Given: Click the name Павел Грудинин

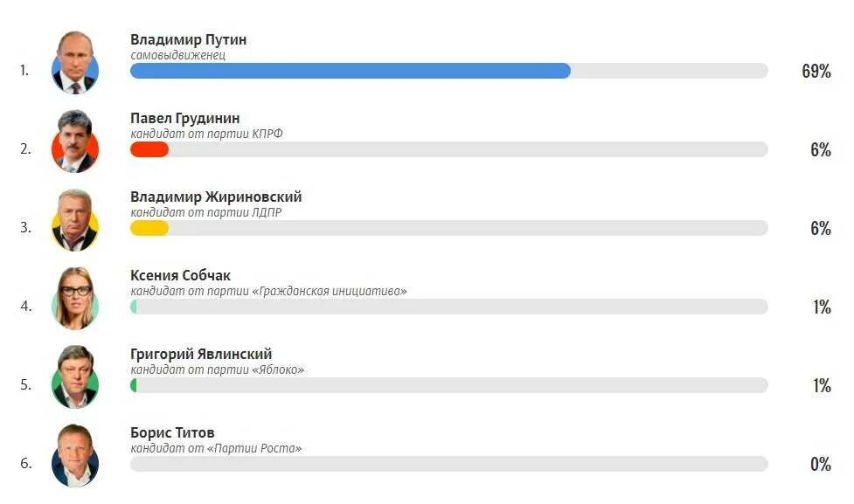Looking at the screenshot, I should point(185,118).
